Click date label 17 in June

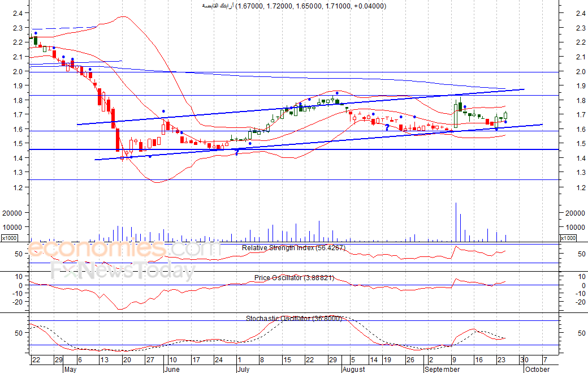(196, 360)
